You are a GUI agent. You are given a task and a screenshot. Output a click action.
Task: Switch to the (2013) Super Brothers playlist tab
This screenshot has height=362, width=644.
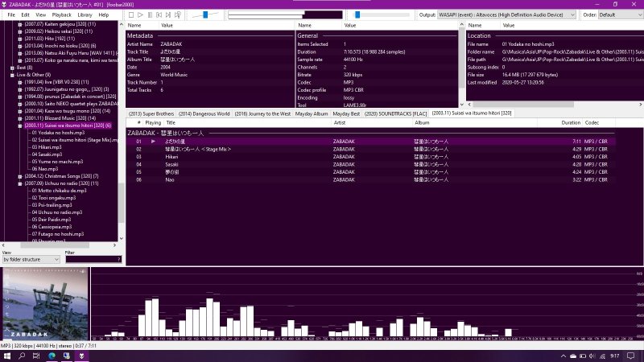pos(151,113)
